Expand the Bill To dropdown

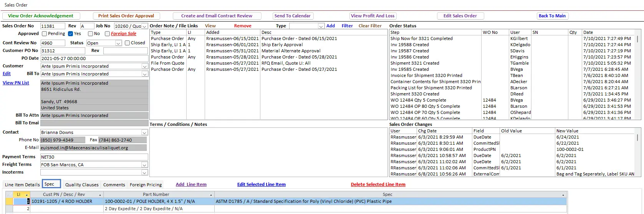coord(145,74)
